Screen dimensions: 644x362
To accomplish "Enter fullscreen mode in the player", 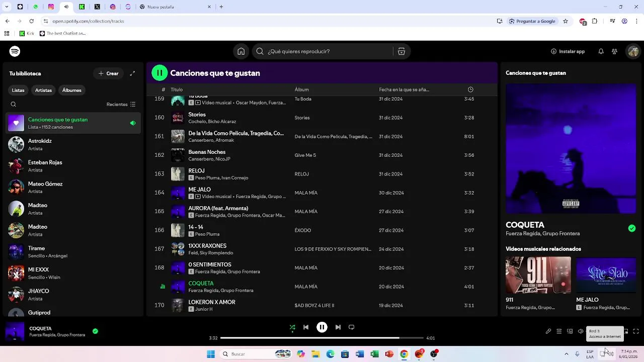I will (x=636, y=331).
